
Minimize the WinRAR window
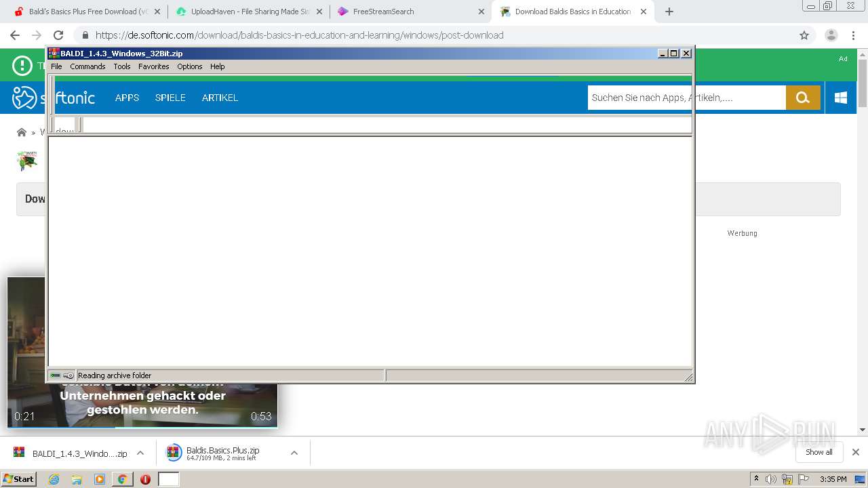pyautogui.click(x=663, y=54)
